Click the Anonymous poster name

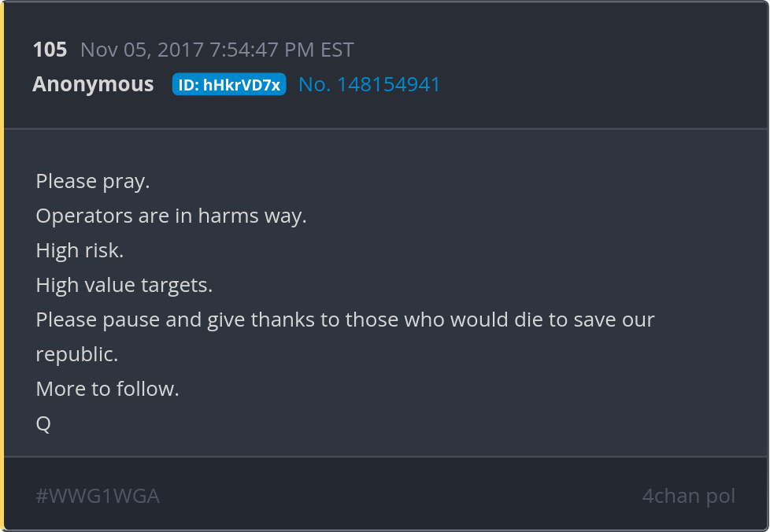93,84
